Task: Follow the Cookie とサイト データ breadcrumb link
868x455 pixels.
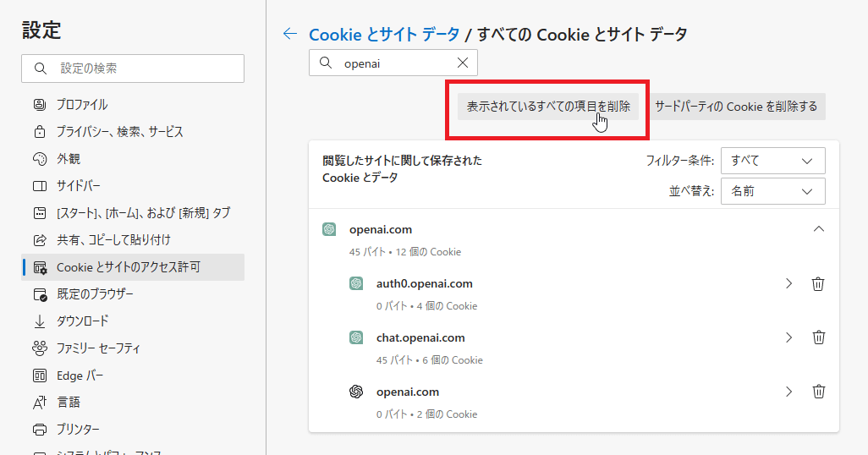Action: (x=384, y=35)
